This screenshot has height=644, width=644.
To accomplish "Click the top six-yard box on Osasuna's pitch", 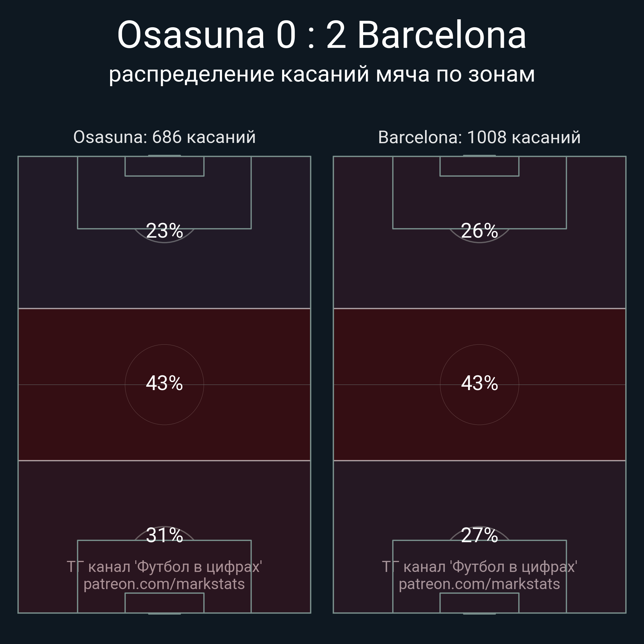I will (x=164, y=166).
